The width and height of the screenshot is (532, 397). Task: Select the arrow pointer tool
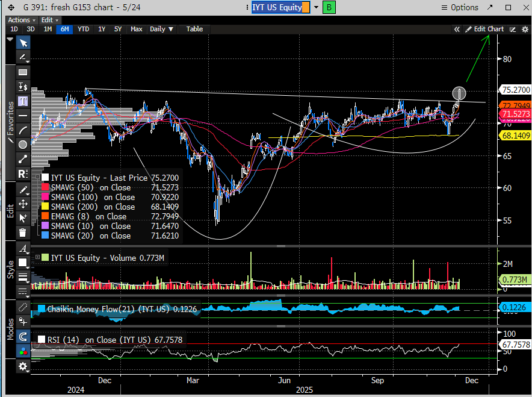tap(23, 43)
